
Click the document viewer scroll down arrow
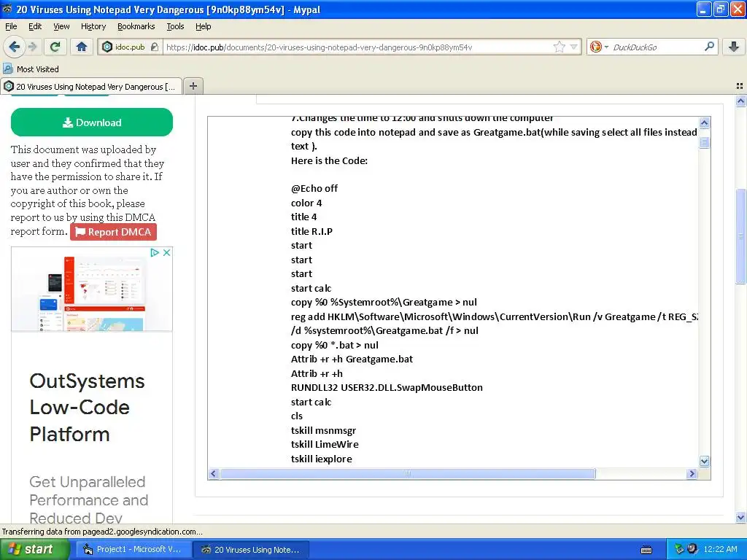(704, 461)
